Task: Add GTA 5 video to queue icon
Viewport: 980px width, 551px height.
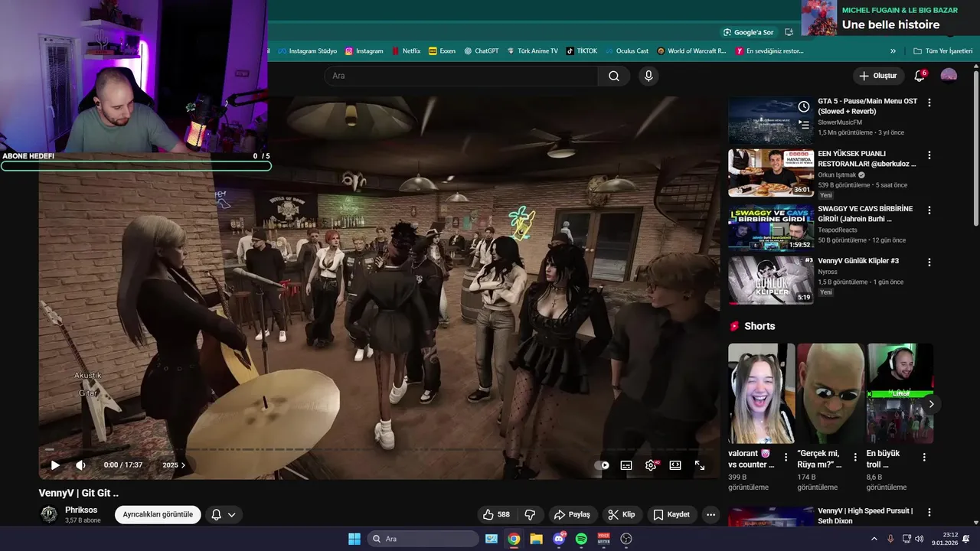Action: 803,124
